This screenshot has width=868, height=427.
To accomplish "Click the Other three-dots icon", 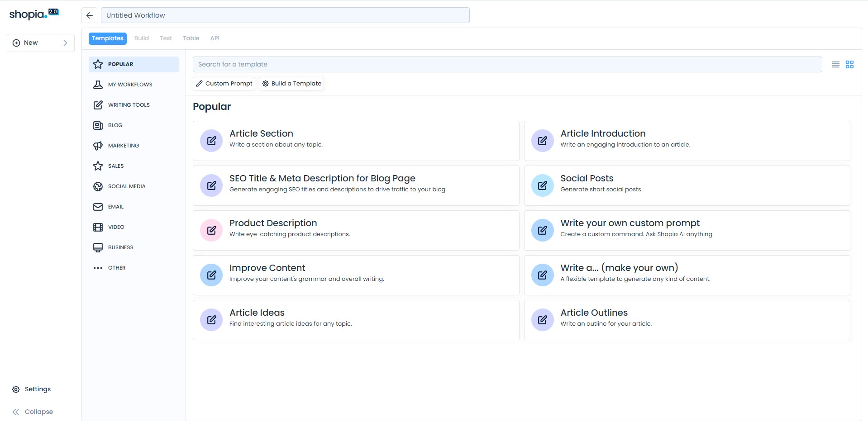I will [98, 268].
